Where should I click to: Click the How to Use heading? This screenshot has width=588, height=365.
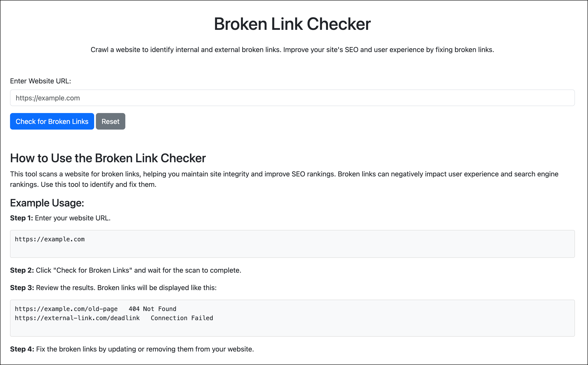tap(108, 158)
